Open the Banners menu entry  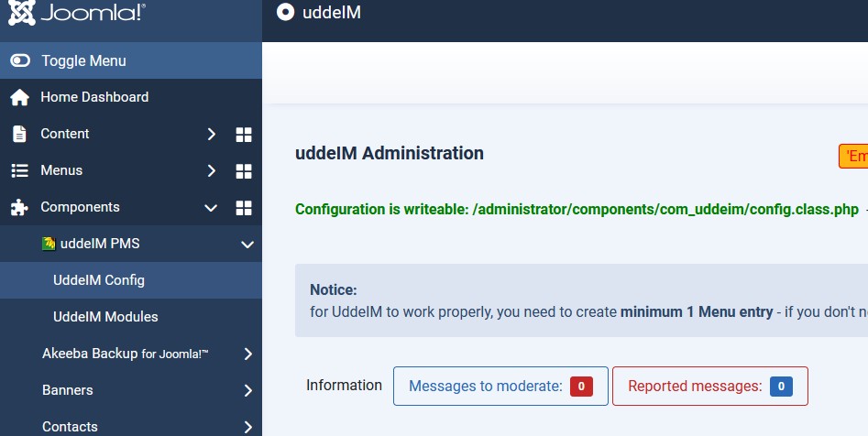pos(68,390)
